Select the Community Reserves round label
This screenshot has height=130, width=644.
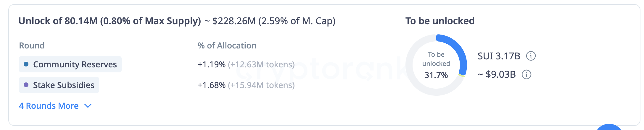tap(75, 64)
